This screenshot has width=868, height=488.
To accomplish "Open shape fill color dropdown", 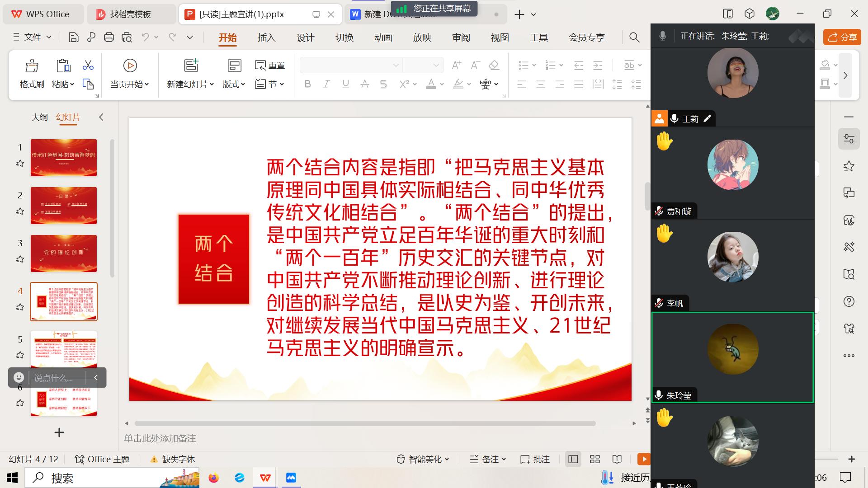I will pyautogui.click(x=835, y=66).
